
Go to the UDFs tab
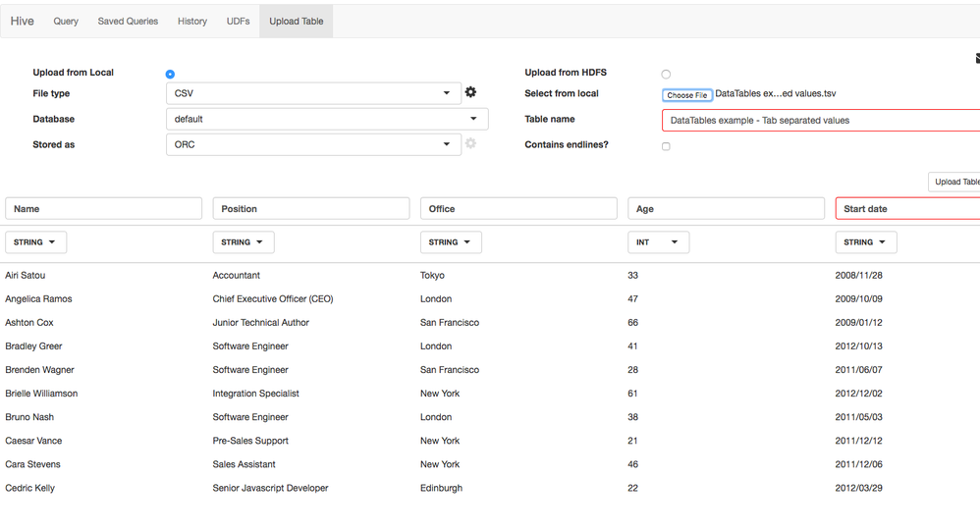point(238,21)
